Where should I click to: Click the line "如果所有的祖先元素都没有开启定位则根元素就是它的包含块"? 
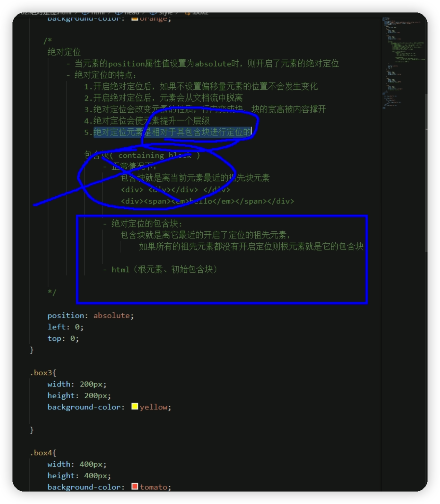tap(251, 246)
